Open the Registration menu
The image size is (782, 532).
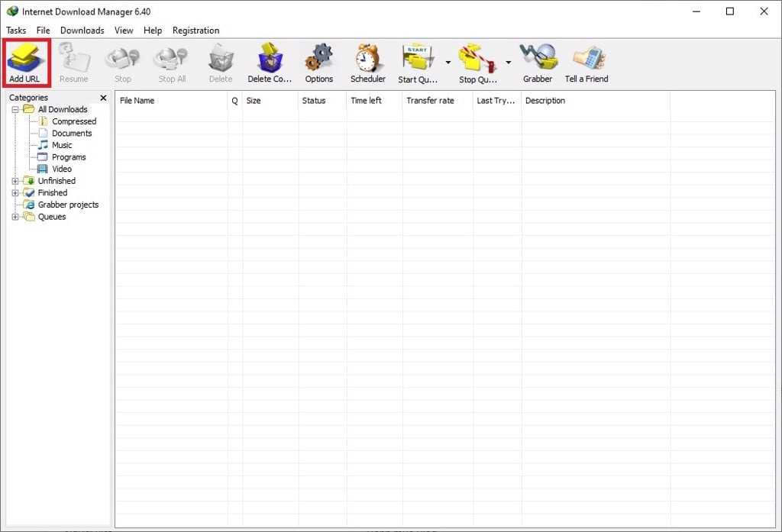[x=196, y=31]
